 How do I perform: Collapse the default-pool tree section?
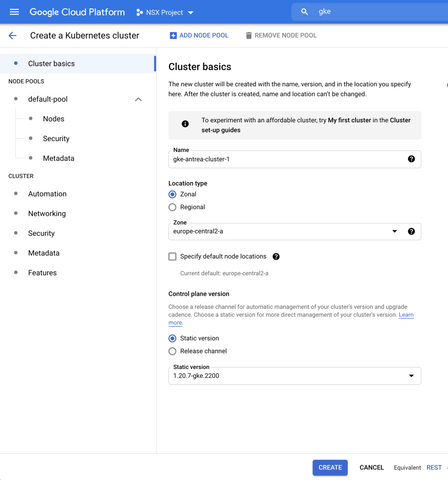(x=138, y=99)
